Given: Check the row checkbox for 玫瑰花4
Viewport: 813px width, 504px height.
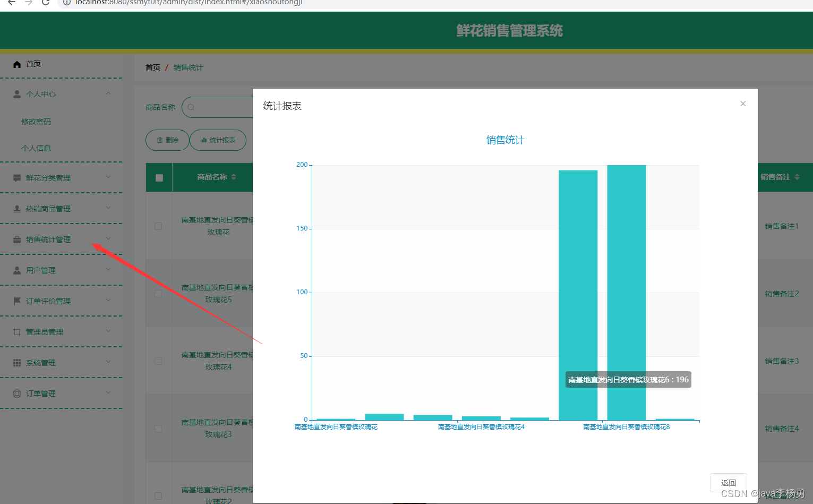Looking at the screenshot, I should coord(158,361).
